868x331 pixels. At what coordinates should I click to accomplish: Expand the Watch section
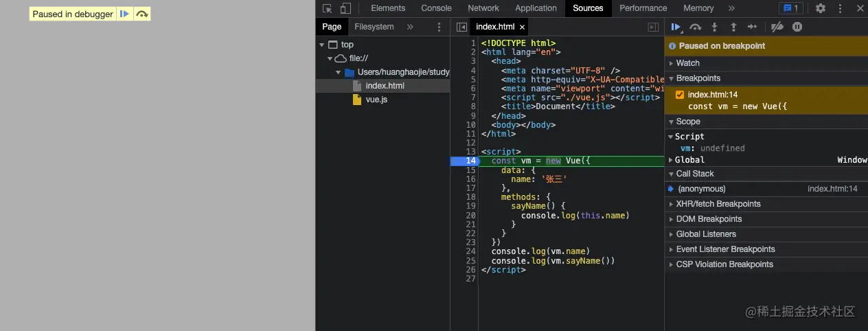click(x=766, y=63)
